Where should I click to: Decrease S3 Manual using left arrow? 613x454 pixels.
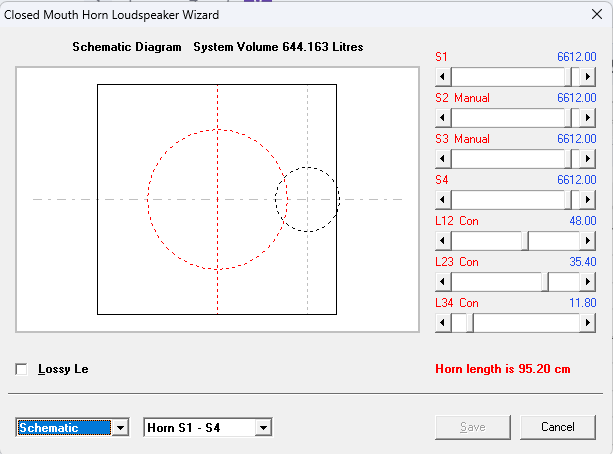click(x=443, y=159)
